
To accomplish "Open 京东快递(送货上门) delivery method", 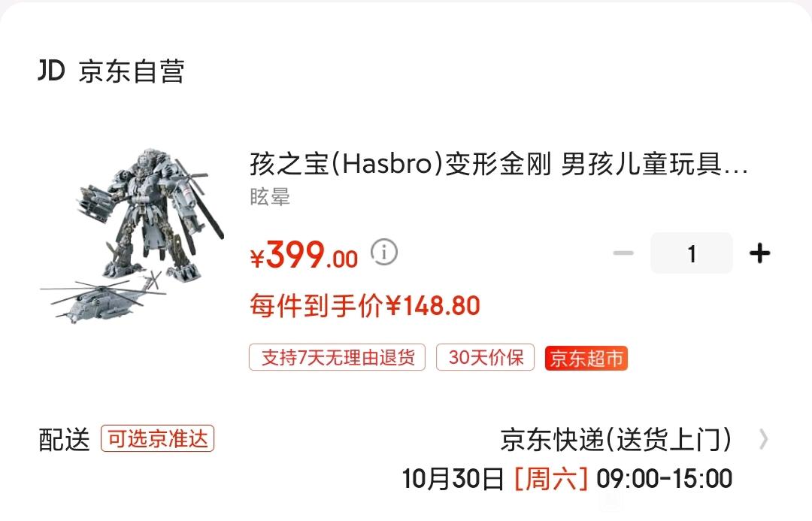I will (x=617, y=440).
